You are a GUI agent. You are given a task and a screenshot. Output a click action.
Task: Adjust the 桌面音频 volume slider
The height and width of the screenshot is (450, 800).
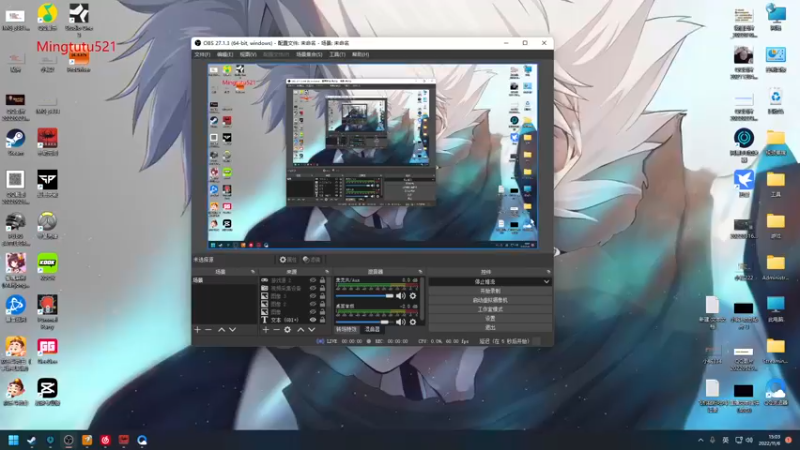coord(365,322)
